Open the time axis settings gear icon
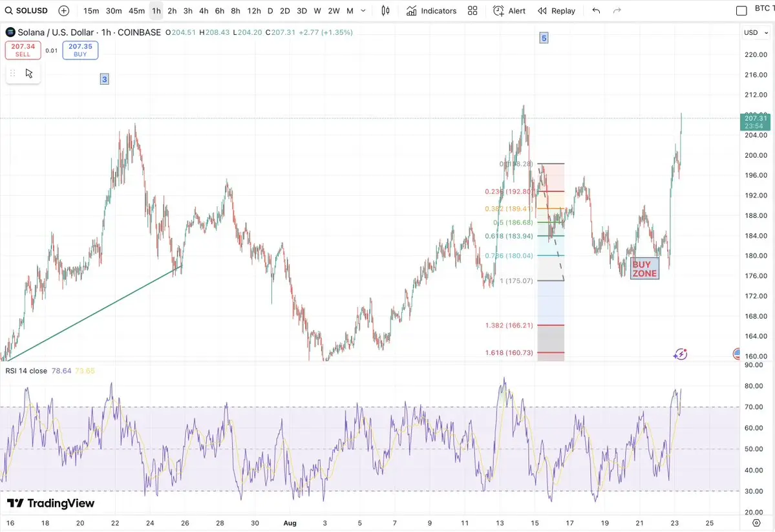Viewport: 775px width, 532px height. pos(756,522)
